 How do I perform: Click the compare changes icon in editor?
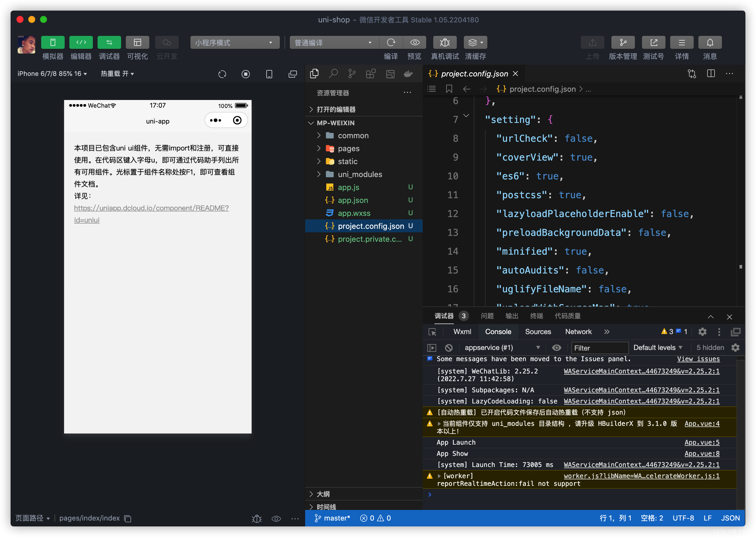(x=692, y=74)
